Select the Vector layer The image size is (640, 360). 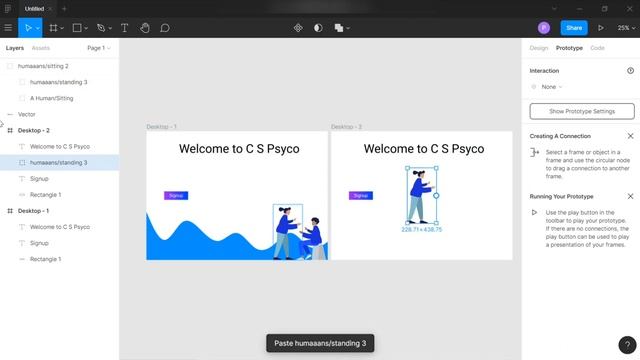click(x=60, y=114)
